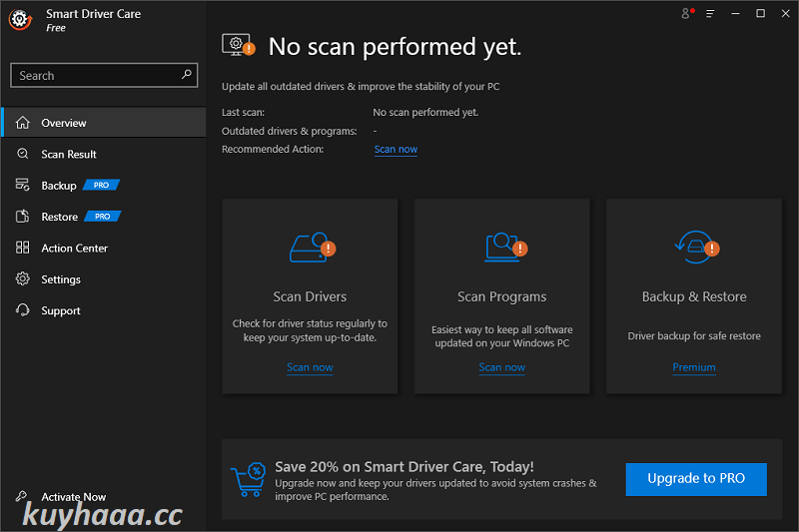This screenshot has width=799, height=532.
Task: Click the 'Last scan:' label
Action: (x=243, y=112)
